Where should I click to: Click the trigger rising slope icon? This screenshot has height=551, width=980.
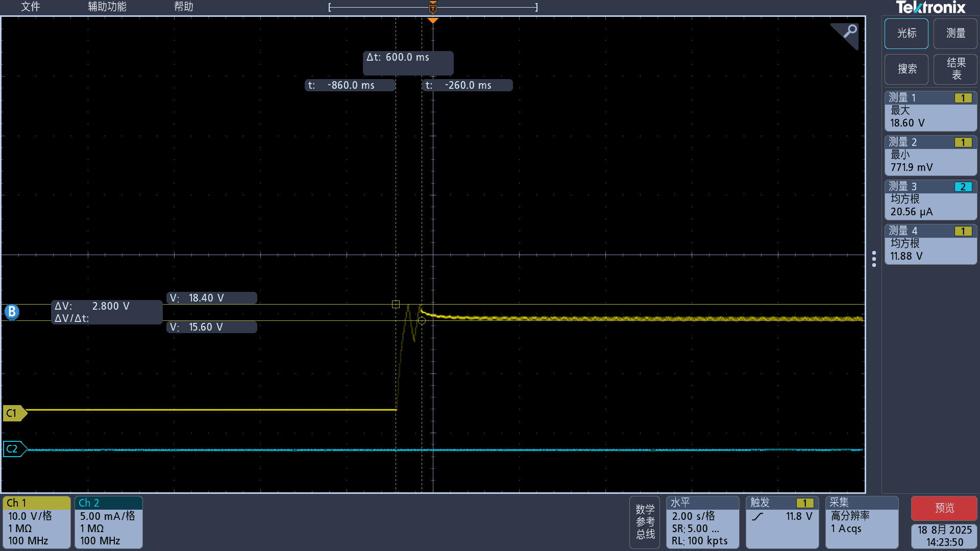coord(758,516)
